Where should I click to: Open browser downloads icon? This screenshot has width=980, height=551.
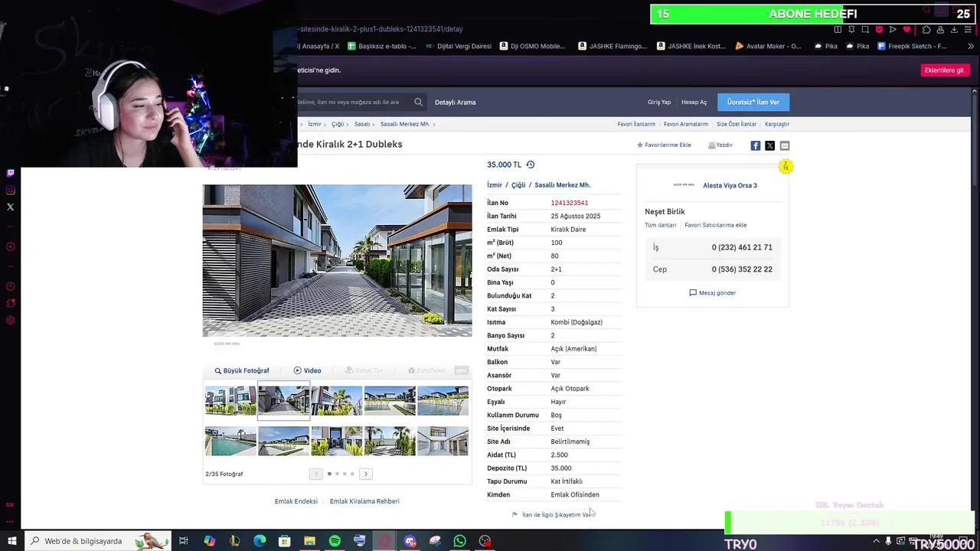(954, 29)
